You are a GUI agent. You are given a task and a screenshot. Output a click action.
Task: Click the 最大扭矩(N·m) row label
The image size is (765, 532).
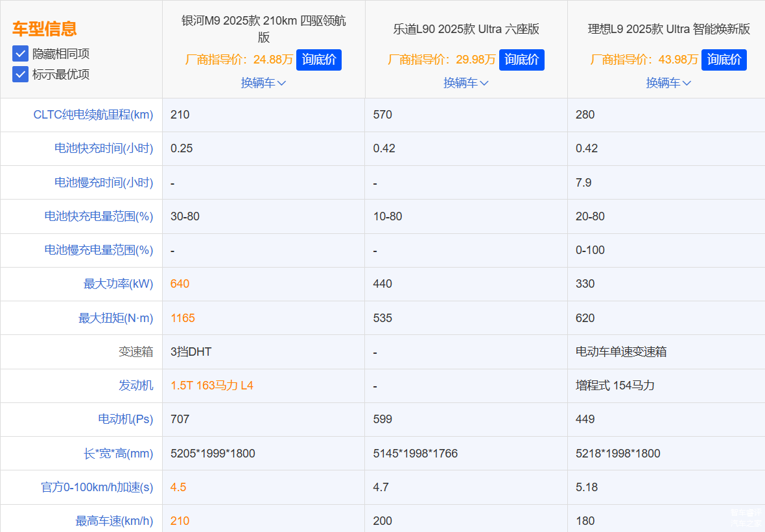115,318
